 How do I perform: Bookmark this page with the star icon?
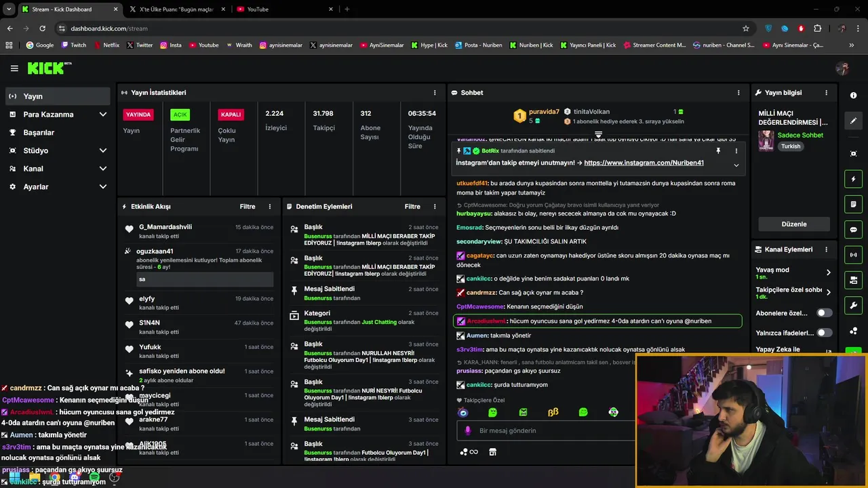pyautogui.click(x=746, y=28)
